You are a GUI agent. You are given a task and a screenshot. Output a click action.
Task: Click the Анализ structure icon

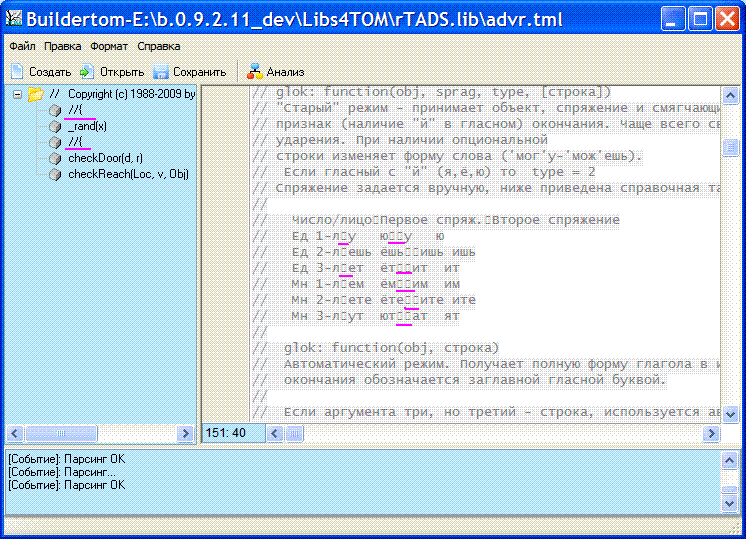tap(255, 71)
